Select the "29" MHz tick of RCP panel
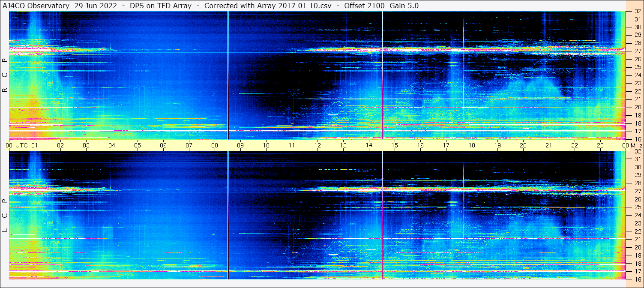This screenshot has width=644, height=288. [637, 35]
